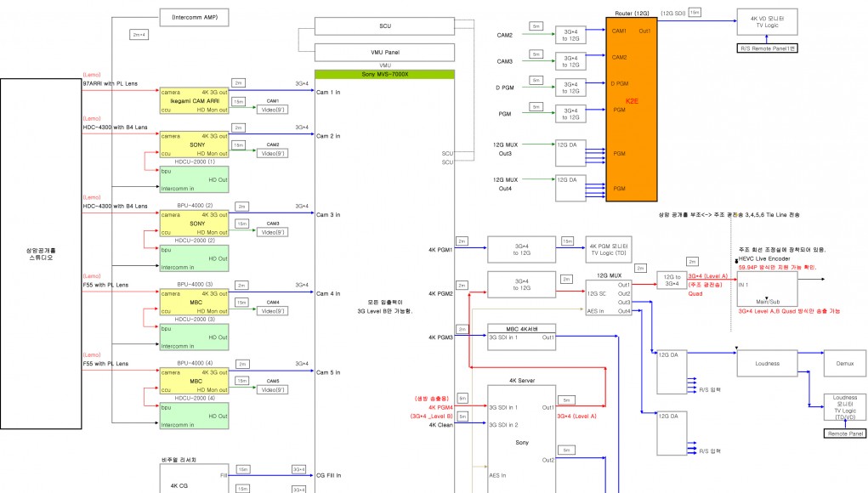Select the red "Quad" text
868x493 pixels.
click(x=695, y=294)
